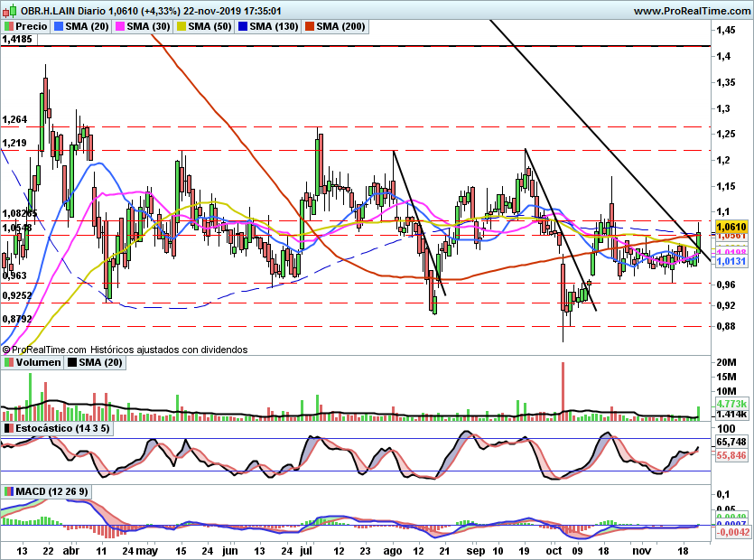Click the 1,4185 price level label

[x=18, y=40]
